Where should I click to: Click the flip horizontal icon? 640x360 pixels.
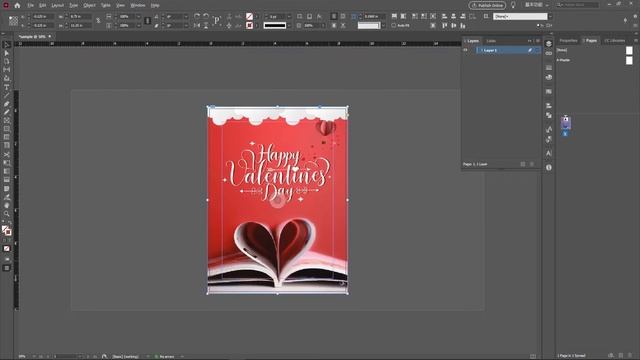click(x=197, y=25)
